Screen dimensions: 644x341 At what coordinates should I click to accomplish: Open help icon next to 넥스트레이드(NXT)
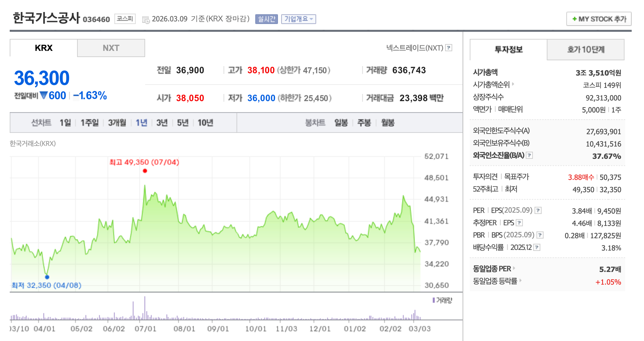pyautogui.click(x=449, y=48)
